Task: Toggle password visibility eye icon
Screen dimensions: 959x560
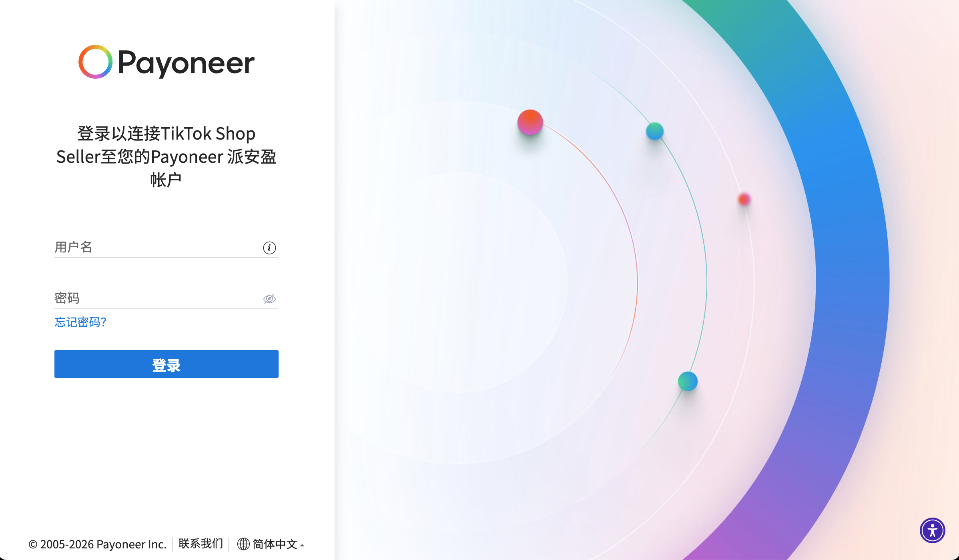Action: point(269,299)
